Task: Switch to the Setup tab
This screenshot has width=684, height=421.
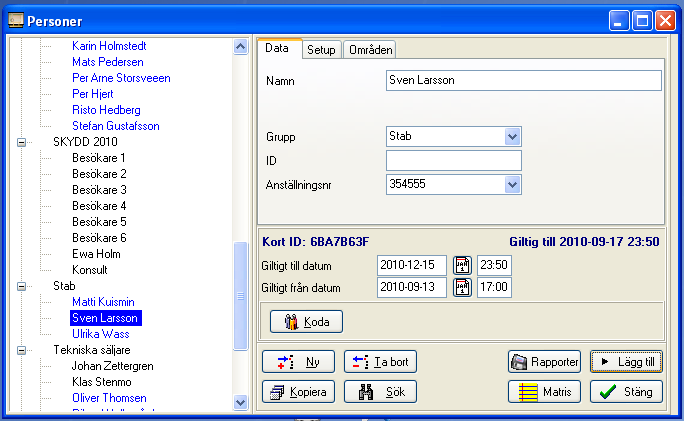Action: click(321, 50)
